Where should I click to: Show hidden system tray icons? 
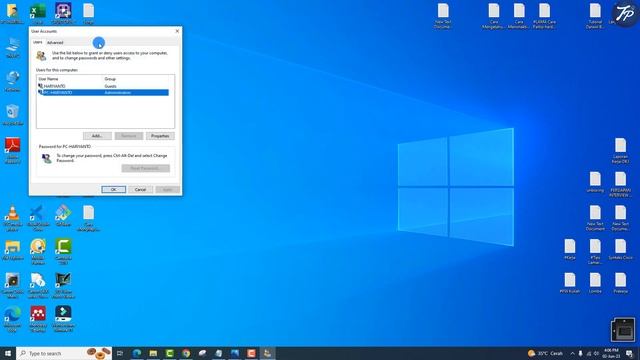point(572,353)
